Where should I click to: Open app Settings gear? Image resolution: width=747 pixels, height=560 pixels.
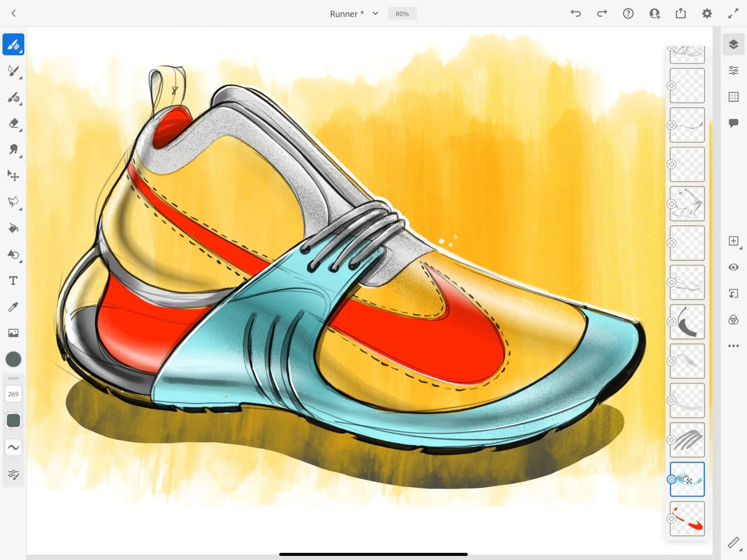(x=707, y=14)
